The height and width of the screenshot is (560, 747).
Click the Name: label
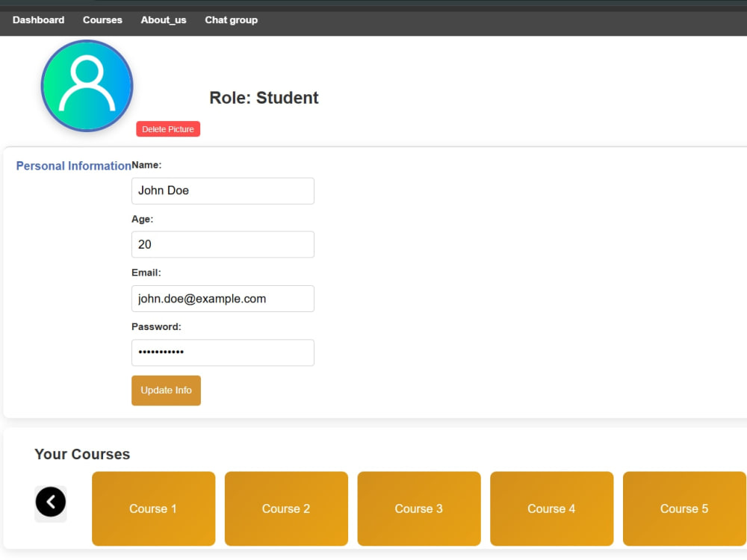click(146, 165)
